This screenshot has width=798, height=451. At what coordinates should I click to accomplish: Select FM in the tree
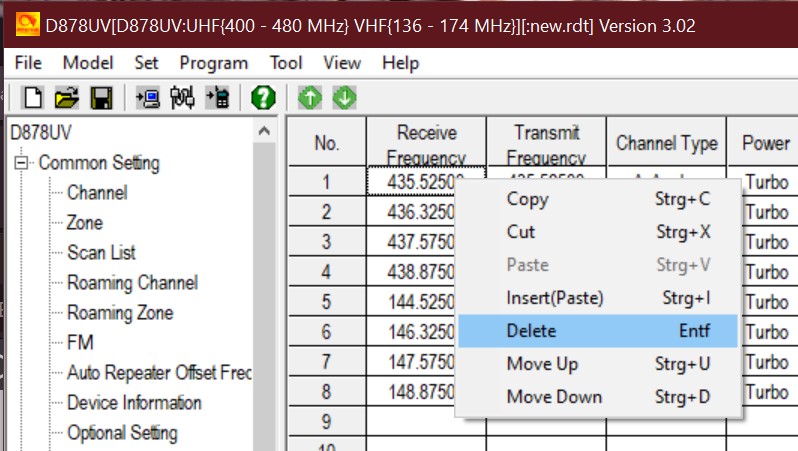80,343
